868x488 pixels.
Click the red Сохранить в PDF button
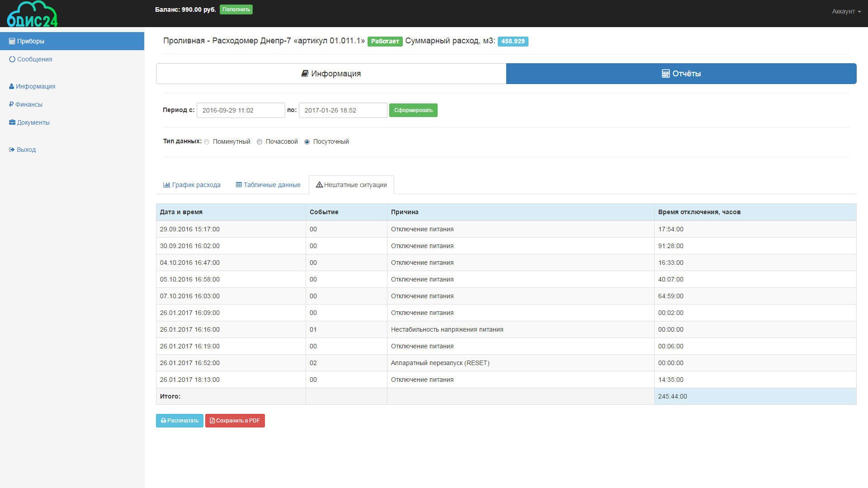235,421
